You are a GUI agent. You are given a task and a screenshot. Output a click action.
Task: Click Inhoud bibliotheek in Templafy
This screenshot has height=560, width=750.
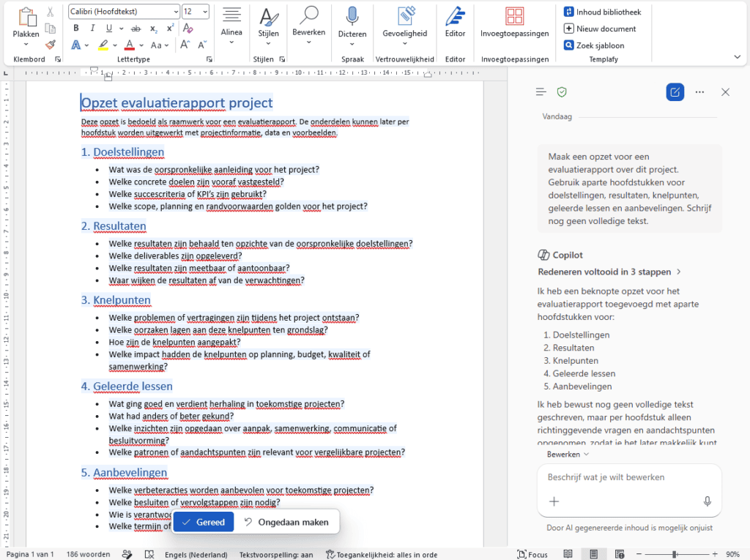click(x=602, y=12)
